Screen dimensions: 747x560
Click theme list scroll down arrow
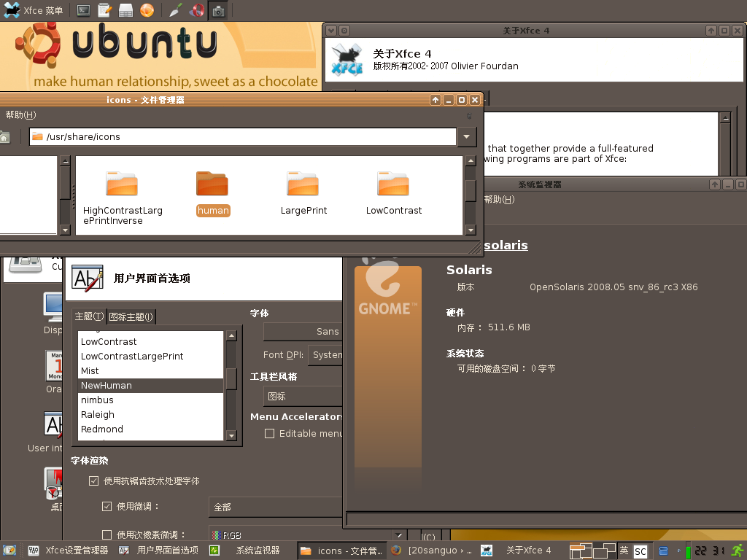click(231, 435)
